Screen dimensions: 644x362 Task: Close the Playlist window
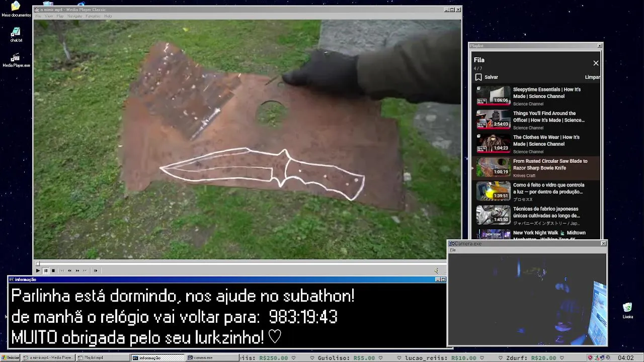click(599, 46)
